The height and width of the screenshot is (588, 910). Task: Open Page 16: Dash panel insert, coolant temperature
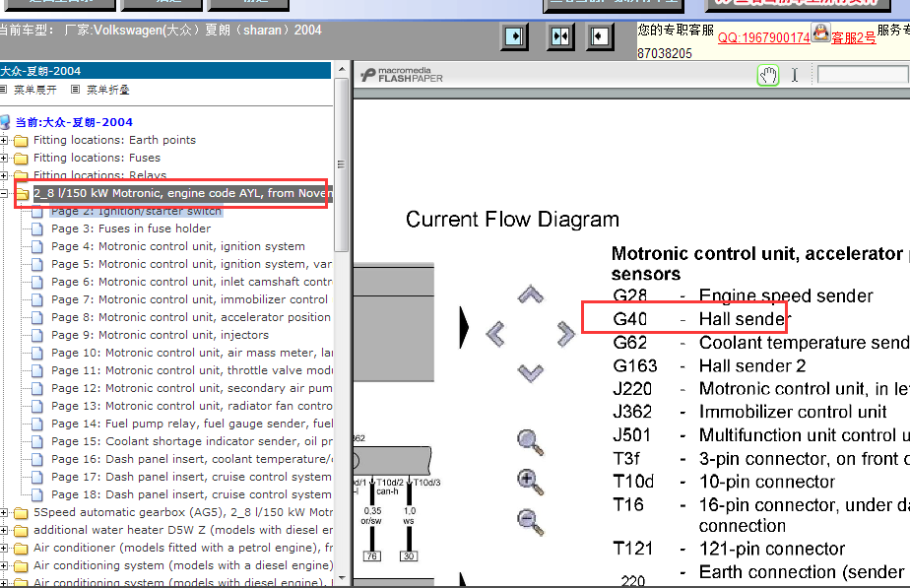tap(192, 459)
